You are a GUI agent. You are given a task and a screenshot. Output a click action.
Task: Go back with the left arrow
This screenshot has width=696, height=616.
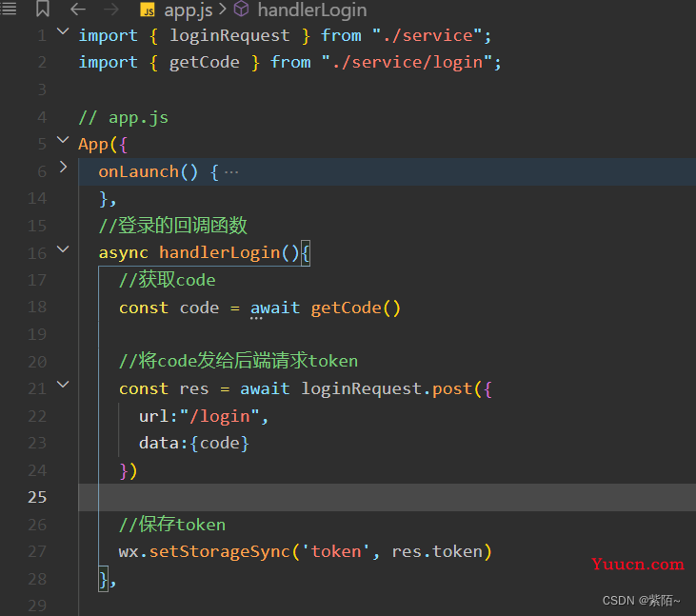78,9
